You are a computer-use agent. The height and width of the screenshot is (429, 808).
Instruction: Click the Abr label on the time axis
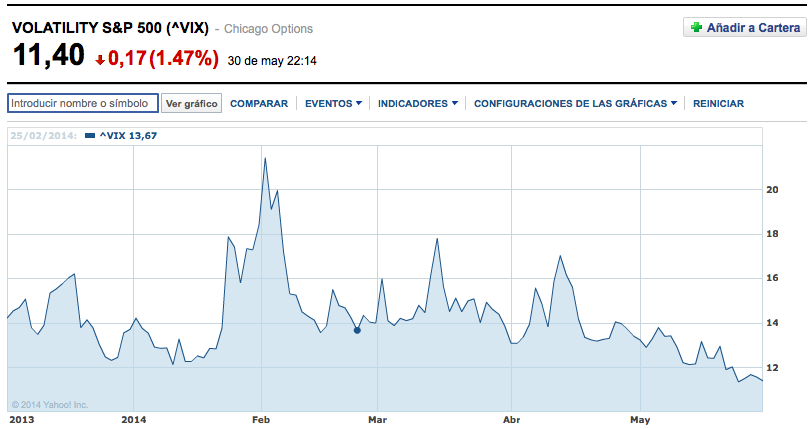[x=511, y=420]
